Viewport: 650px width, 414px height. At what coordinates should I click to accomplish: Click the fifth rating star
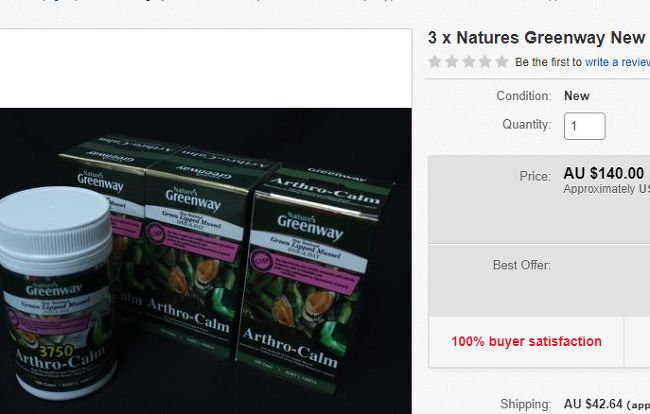pyautogui.click(x=502, y=62)
